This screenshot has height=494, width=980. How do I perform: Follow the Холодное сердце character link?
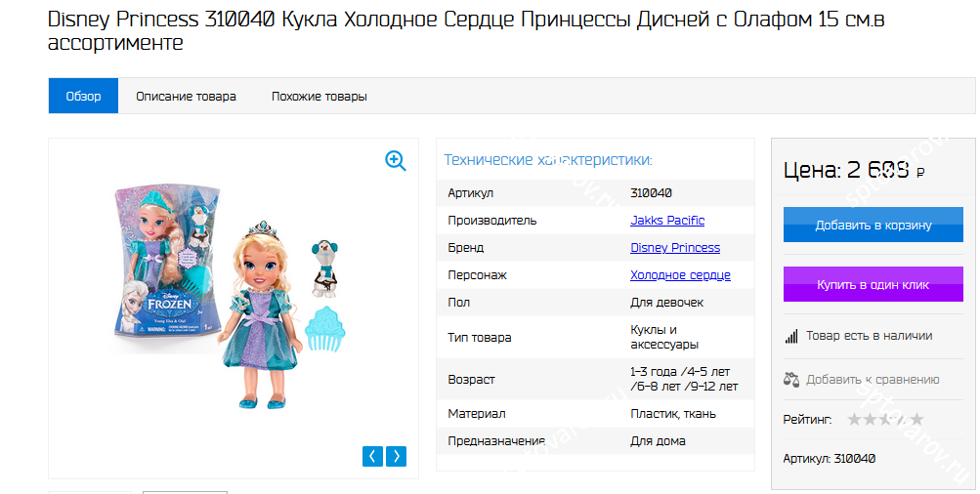680,275
